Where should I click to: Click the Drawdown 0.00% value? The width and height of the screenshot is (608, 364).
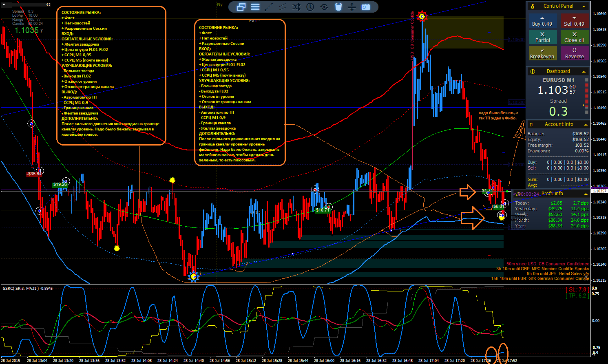pyautogui.click(x=581, y=151)
